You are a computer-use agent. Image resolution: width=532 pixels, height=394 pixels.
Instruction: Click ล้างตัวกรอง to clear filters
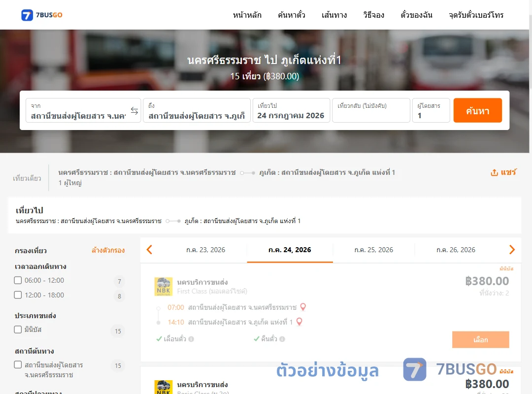point(108,251)
